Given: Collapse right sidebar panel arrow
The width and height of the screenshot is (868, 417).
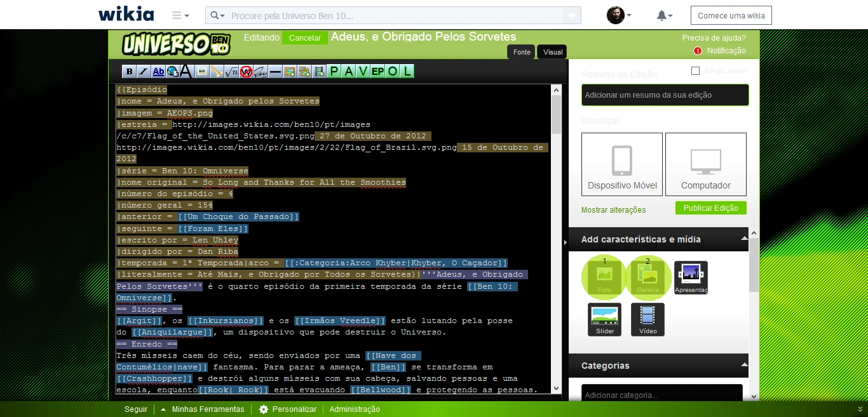Looking at the screenshot, I should click(566, 242).
